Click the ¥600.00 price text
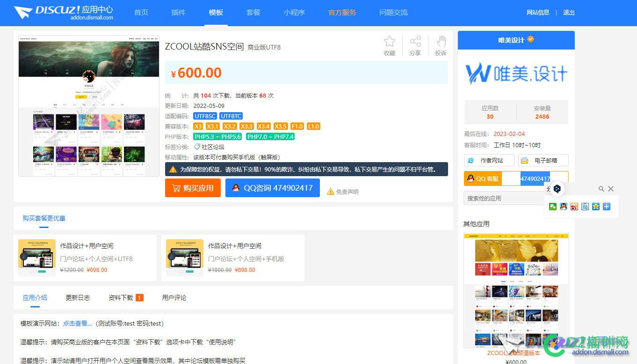Viewport: 637px width, 364px height. pyautogui.click(x=196, y=73)
